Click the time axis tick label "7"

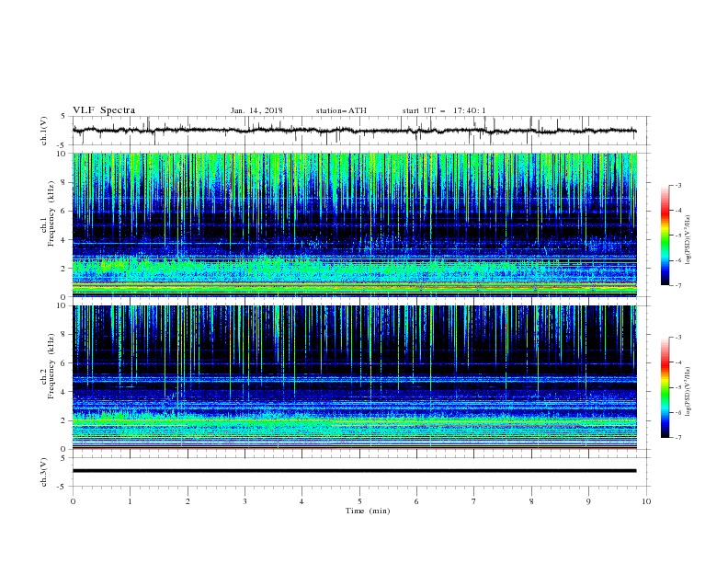click(473, 501)
